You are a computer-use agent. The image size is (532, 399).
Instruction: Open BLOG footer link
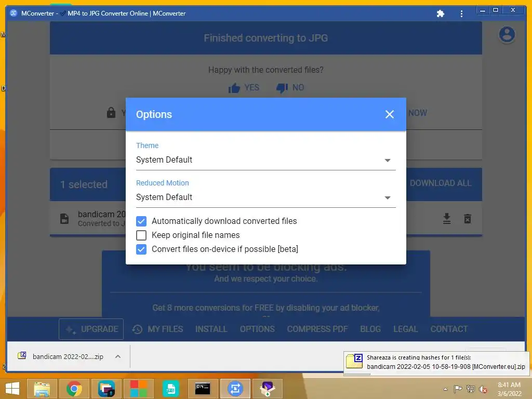(x=370, y=329)
